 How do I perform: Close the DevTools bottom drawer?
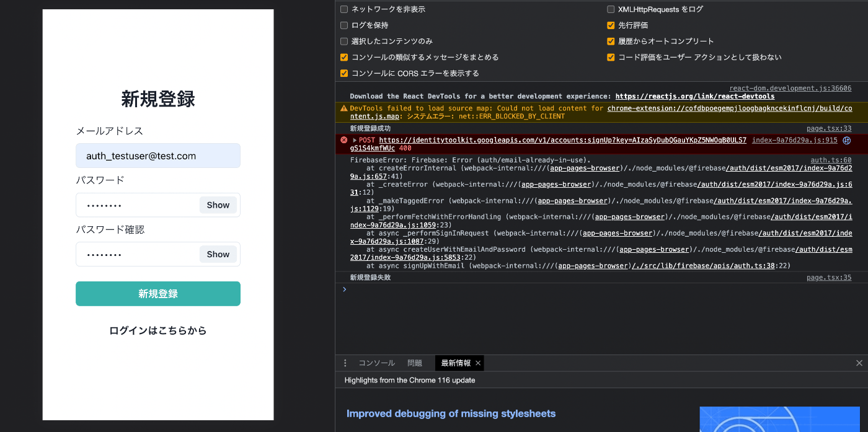coord(859,363)
